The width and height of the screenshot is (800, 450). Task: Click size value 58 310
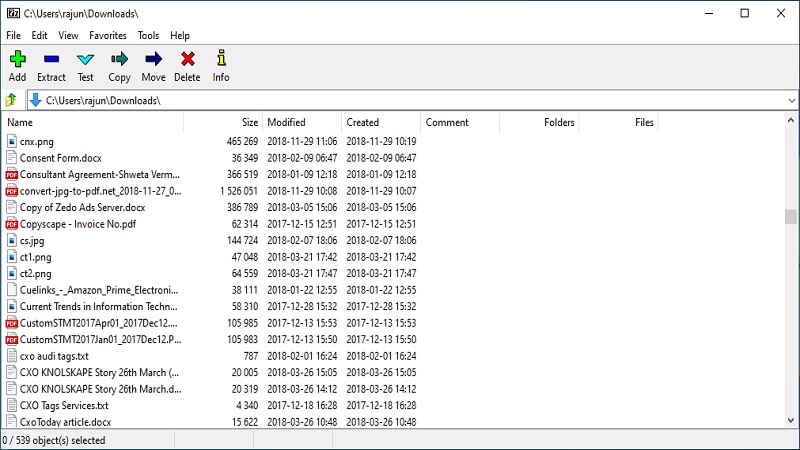pyautogui.click(x=245, y=306)
